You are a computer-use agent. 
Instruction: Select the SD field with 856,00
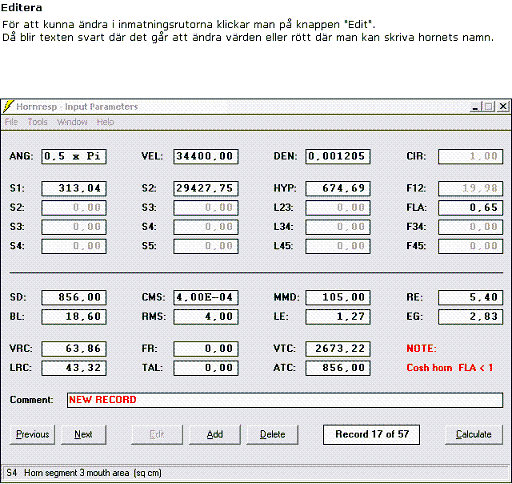(x=74, y=298)
